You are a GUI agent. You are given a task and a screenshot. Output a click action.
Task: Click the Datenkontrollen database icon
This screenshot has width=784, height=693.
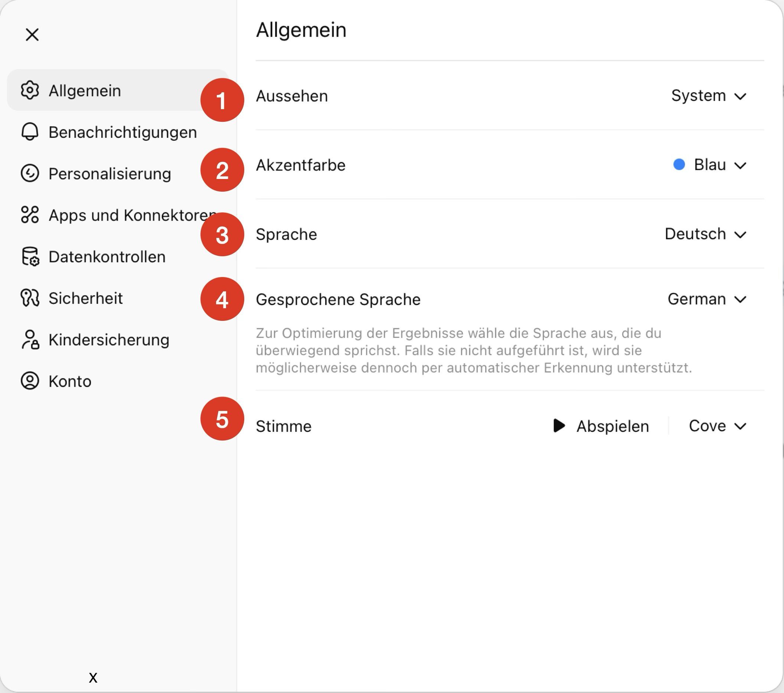(x=30, y=256)
